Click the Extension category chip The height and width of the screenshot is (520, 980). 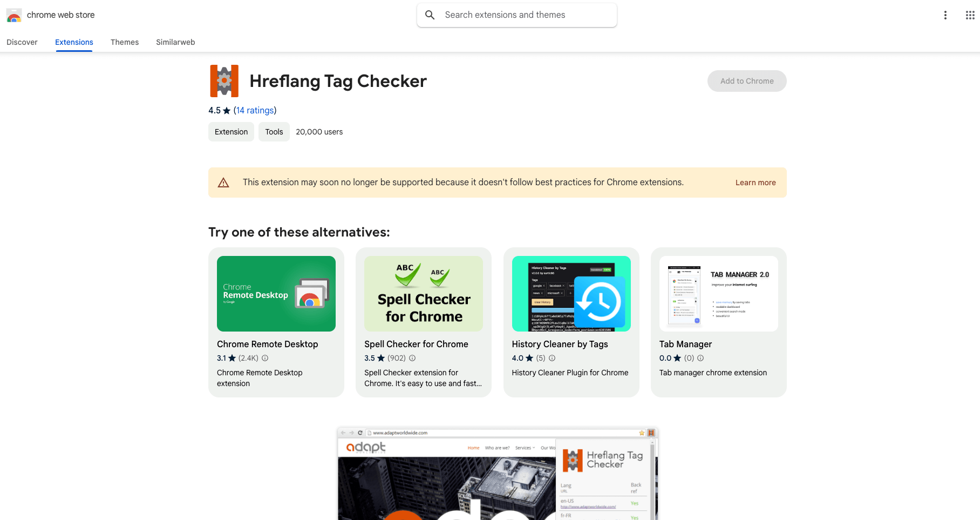(231, 132)
